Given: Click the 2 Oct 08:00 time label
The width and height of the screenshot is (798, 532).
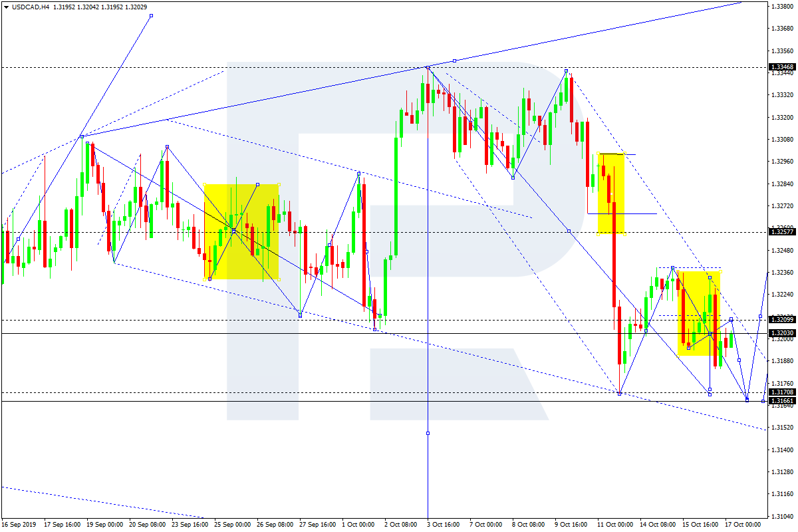Looking at the screenshot, I should click(x=402, y=525).
